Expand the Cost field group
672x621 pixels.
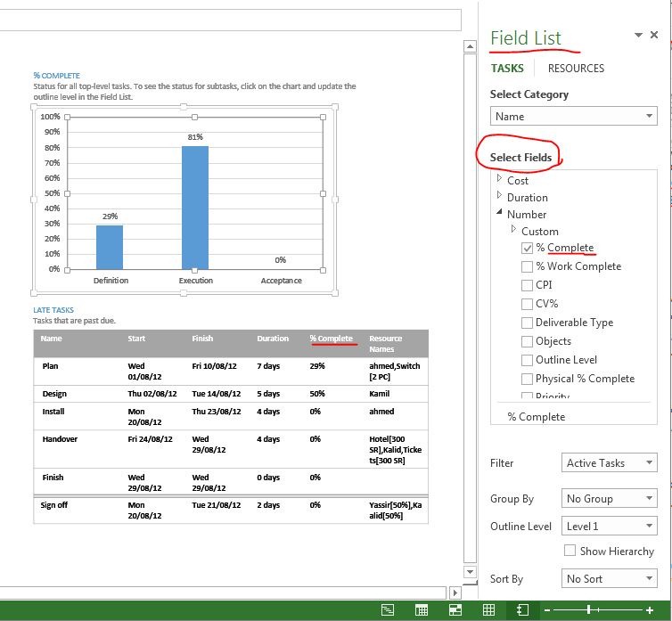coord(499,178)
